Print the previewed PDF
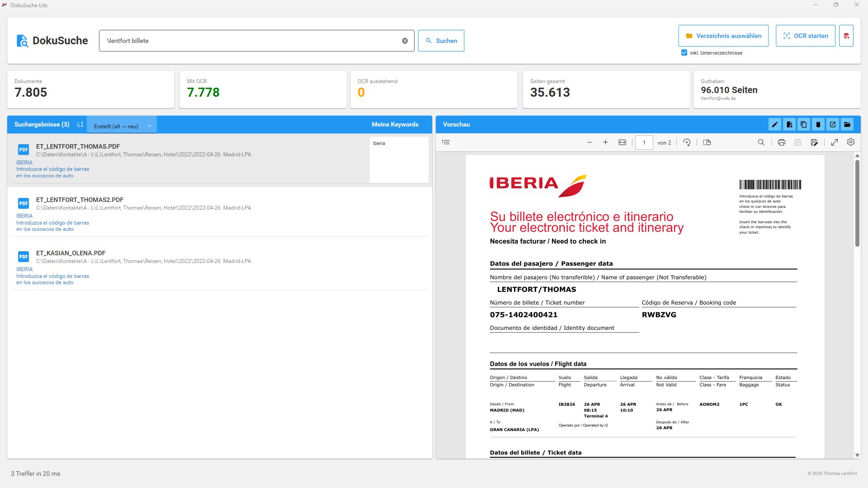Viewport: 868px width, 488px height. tap(781, 142)
